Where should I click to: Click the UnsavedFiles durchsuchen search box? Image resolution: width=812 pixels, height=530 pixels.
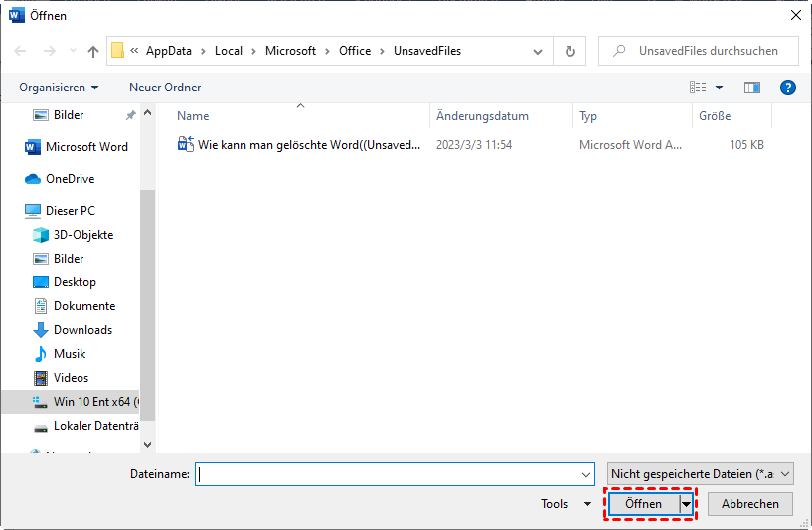click(x=699, y=51)
